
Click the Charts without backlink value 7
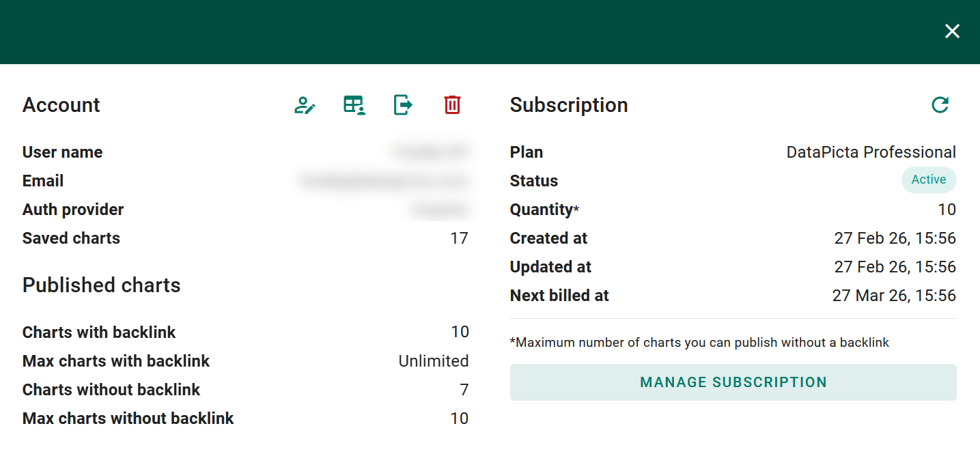(464, 389)
